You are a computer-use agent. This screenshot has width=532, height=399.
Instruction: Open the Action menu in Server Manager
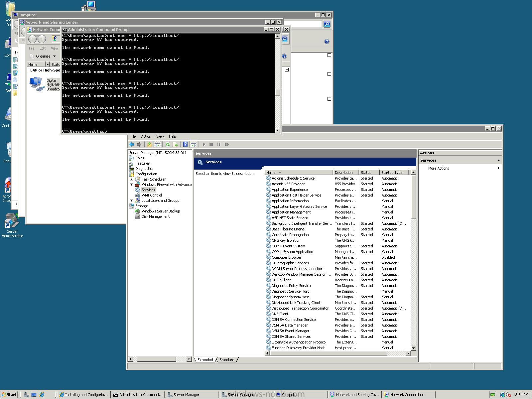pos(146,136)
